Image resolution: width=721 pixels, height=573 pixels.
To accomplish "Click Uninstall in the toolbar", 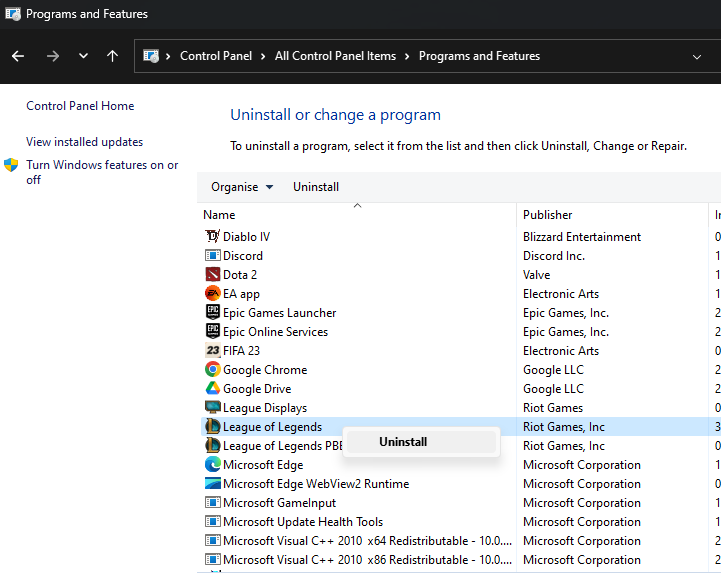I will point(316,187).
